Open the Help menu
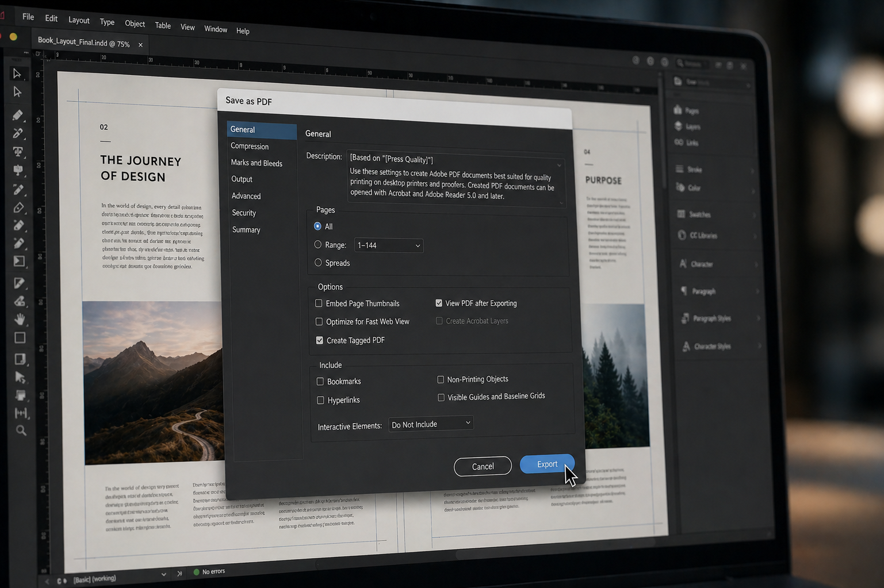884x588 pixels. pos(243,31)
